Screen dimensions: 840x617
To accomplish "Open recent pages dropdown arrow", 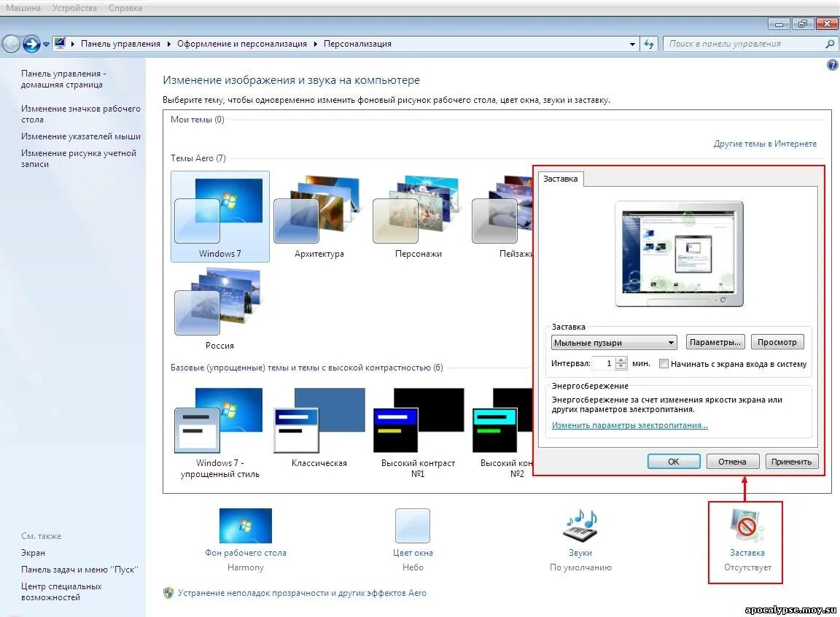I will [x=46, y=44].
